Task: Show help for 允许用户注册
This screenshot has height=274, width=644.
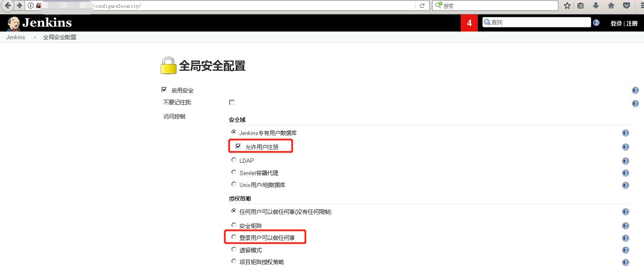Action: [626, 147]
